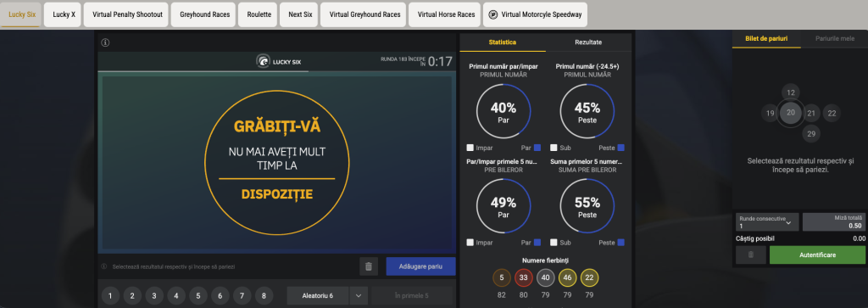Screen dimensions: 868x308
Task: Select hot number ball 22
Action: (590, 277)
